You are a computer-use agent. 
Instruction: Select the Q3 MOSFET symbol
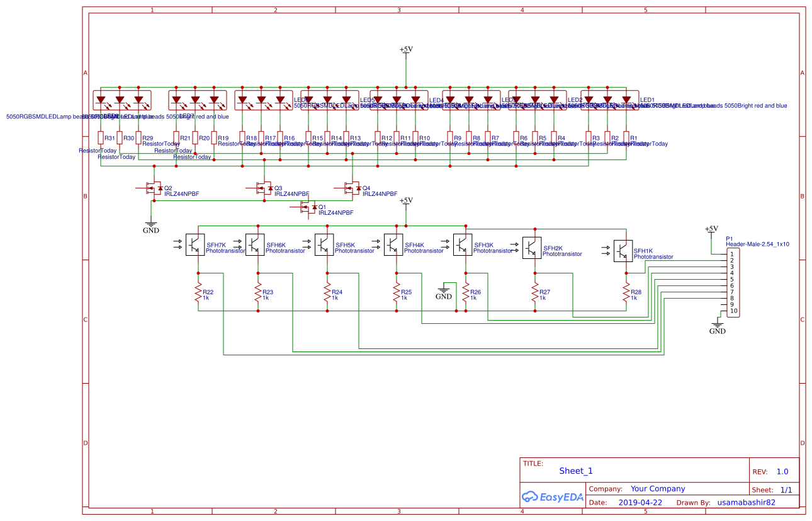point(264,186)
